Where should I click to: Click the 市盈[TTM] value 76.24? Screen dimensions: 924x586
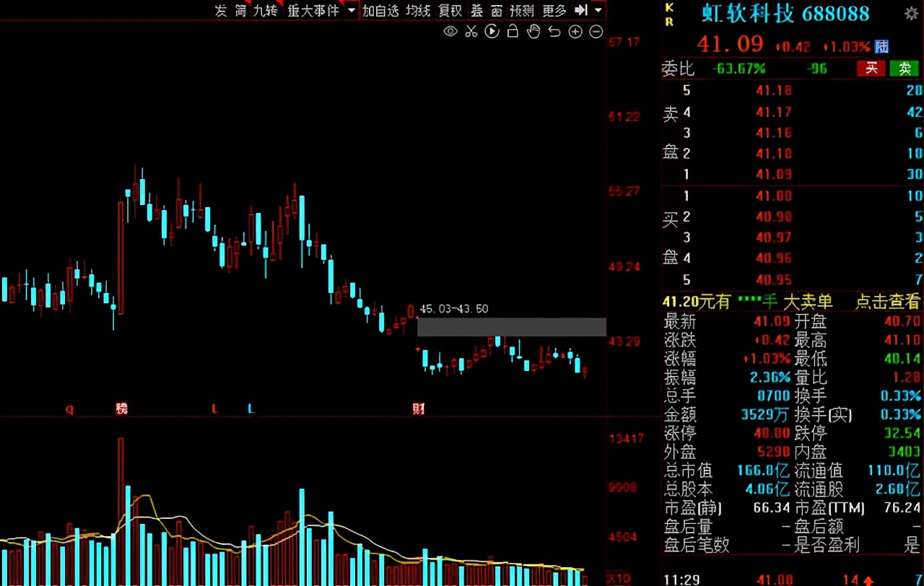(x=902, y=508)
